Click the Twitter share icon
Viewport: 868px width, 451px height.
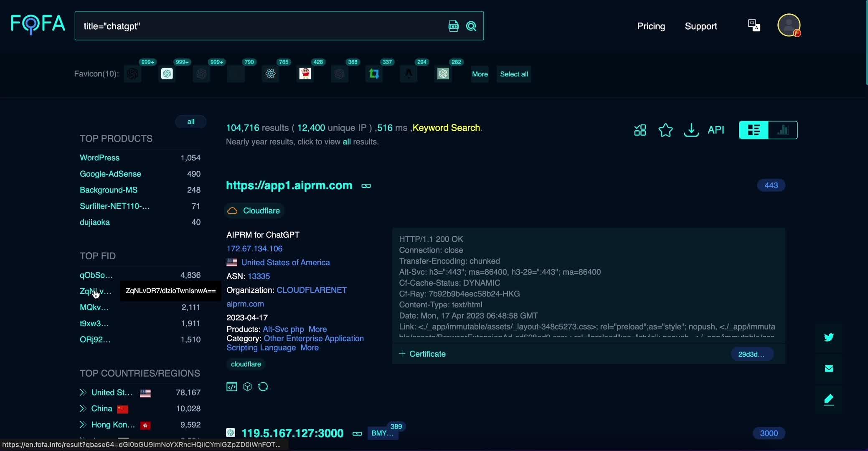click(x=829, y=337)
